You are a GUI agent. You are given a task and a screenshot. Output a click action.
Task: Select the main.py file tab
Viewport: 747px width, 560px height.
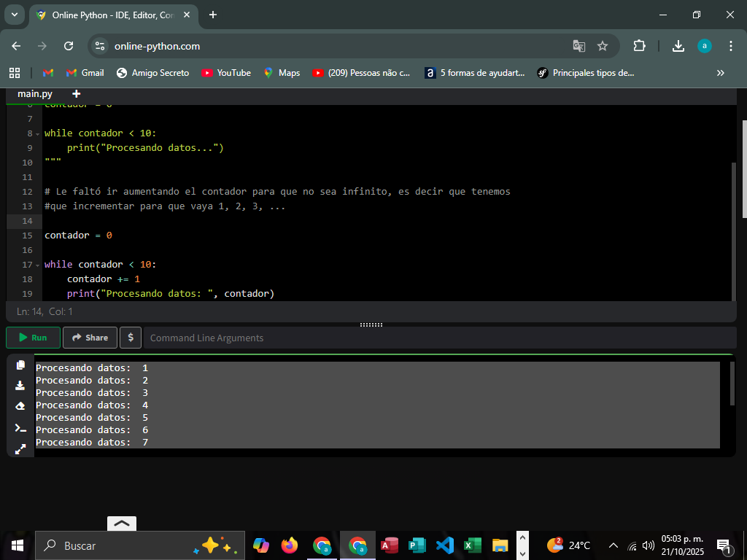click(35, 94)
